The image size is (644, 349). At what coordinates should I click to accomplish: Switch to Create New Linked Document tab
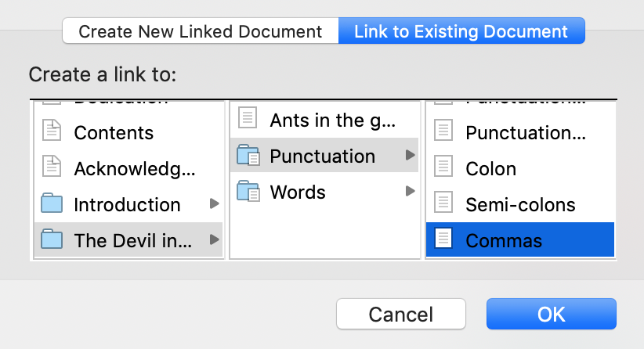[201, 32]
